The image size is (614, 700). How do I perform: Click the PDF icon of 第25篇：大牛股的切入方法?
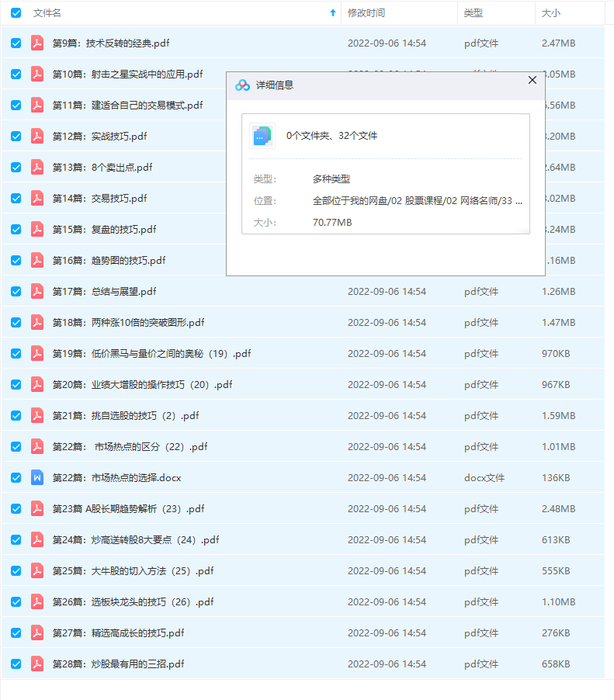(x=37, y=570)
